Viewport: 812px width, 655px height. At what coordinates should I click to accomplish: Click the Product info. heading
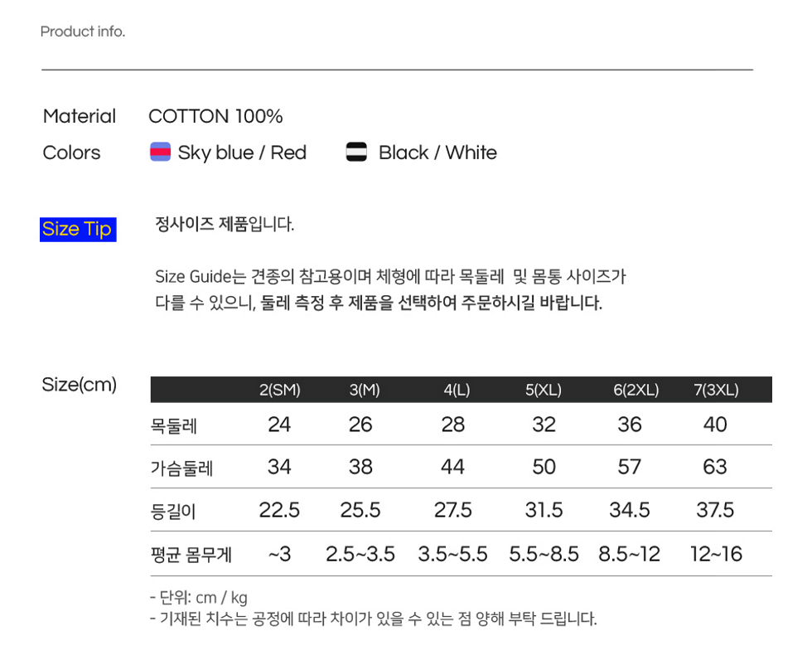[x=83, y=32]
